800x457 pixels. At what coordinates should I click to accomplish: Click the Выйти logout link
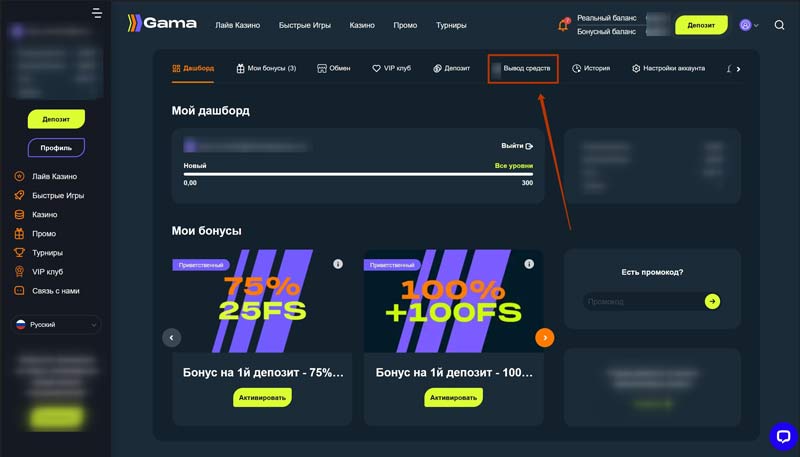click(x=516, y=146)
